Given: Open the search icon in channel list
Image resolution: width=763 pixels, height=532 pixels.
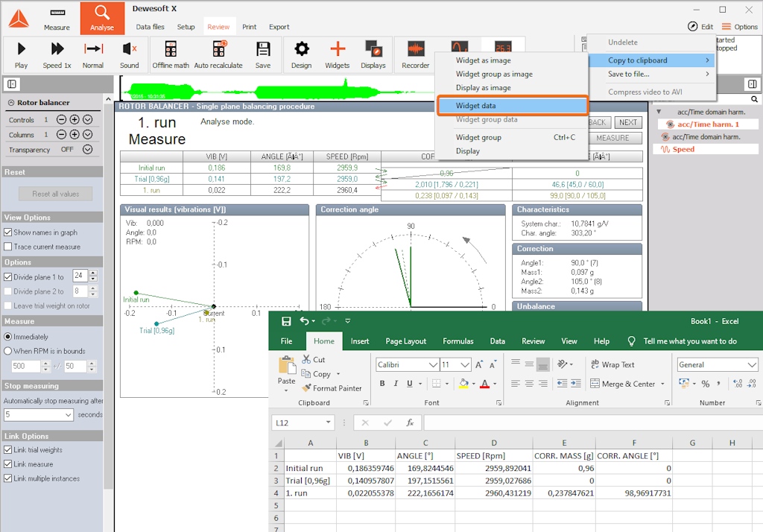Looking at the screenshot, I should coord(754,99).
